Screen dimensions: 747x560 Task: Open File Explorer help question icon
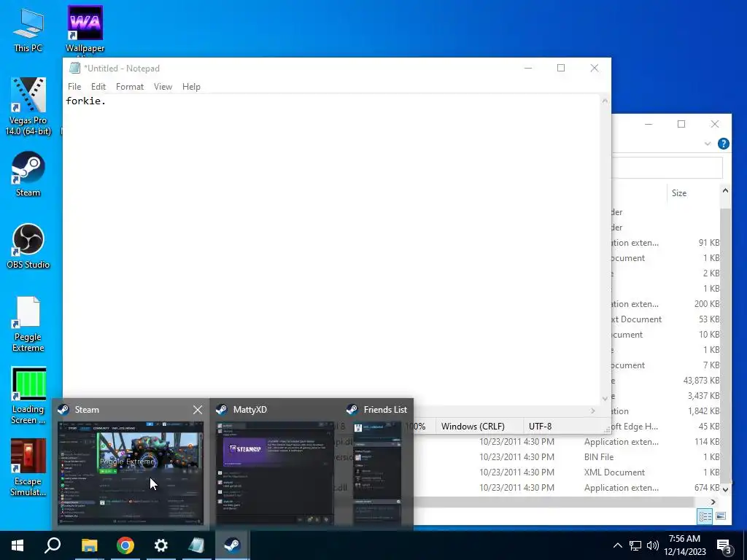(x=723, y=144)
